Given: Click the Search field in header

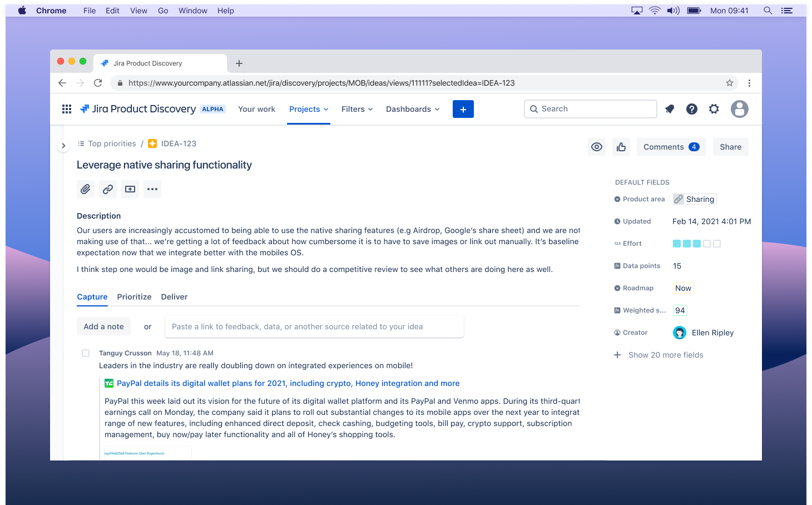Looking at the screenshot, I should 591,109.
